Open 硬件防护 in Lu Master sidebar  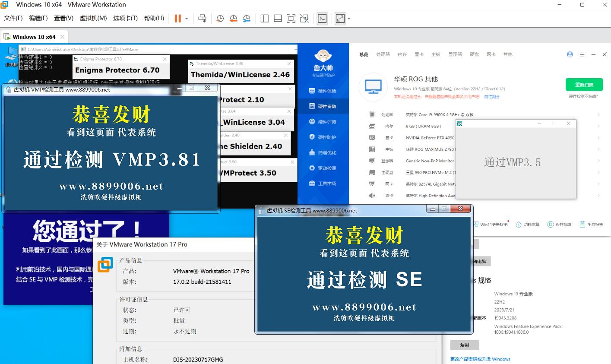(x=323, y=137)
